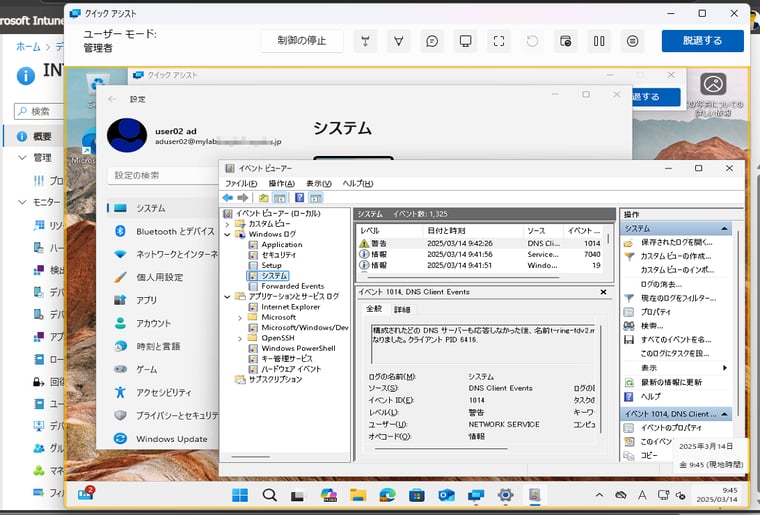Click the Intune 検索 search box
This screenshot has height=515, width=760.
point(40,111)
